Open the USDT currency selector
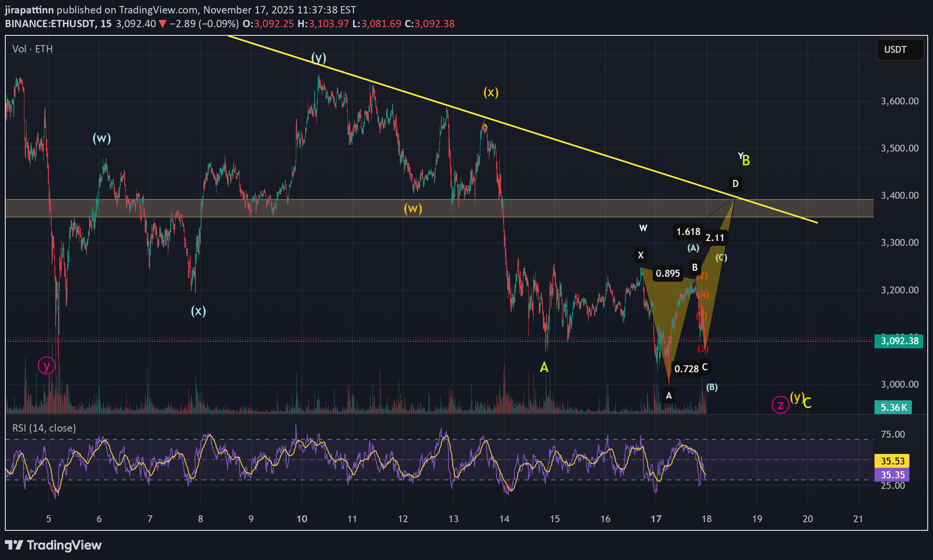 click(x=900, y=50)
